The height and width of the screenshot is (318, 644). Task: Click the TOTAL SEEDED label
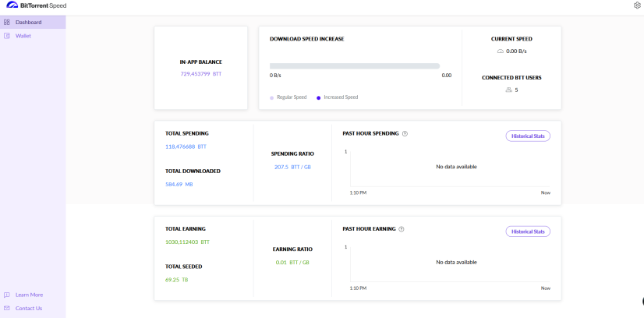coord(183,267)
